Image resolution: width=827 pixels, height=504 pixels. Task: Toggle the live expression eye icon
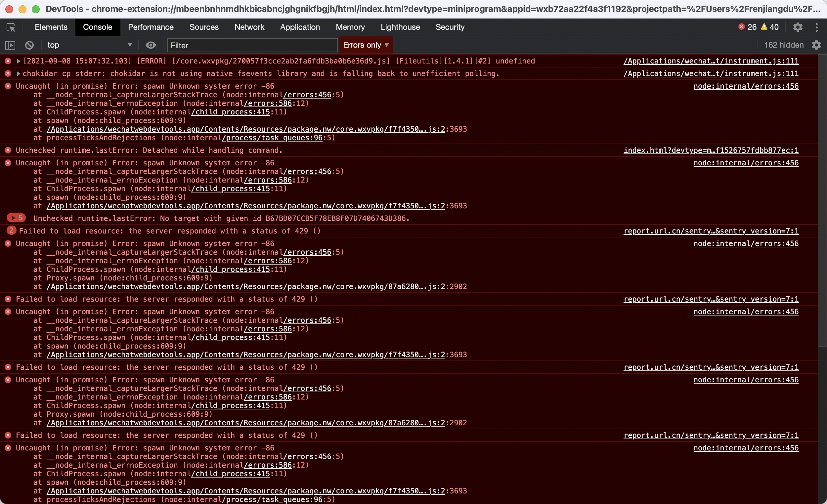151,45
